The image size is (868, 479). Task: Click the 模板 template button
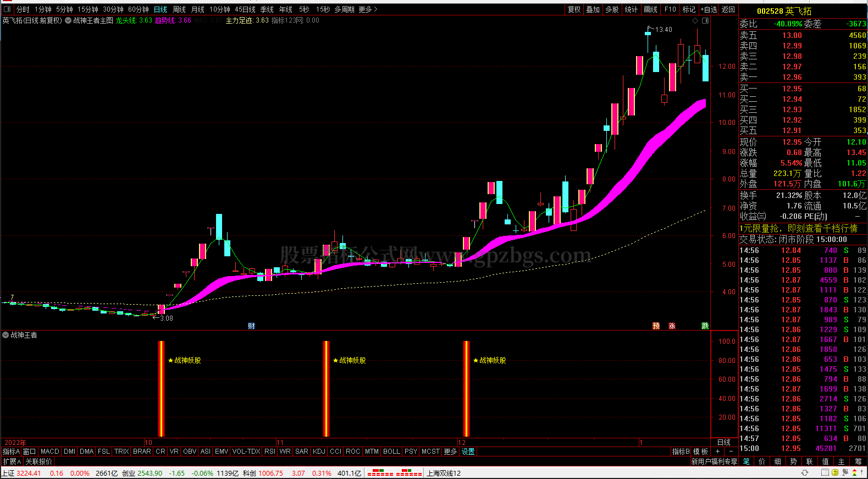tap(701, 452)
